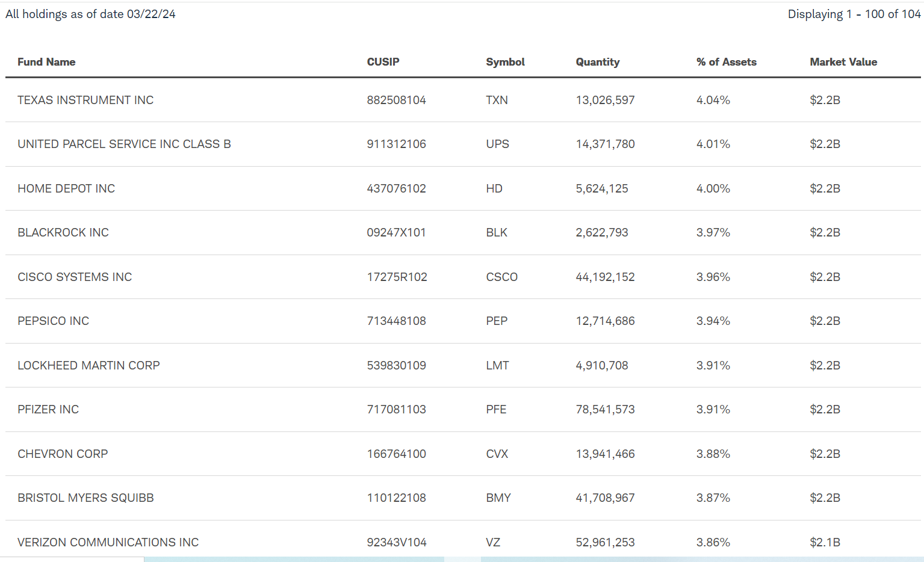
Task: Click the 4.04% assets value
Action: [713, 100]
